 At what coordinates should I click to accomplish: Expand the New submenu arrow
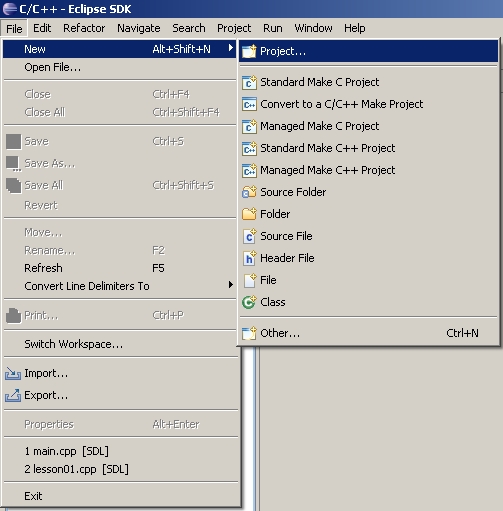[230, 48]
